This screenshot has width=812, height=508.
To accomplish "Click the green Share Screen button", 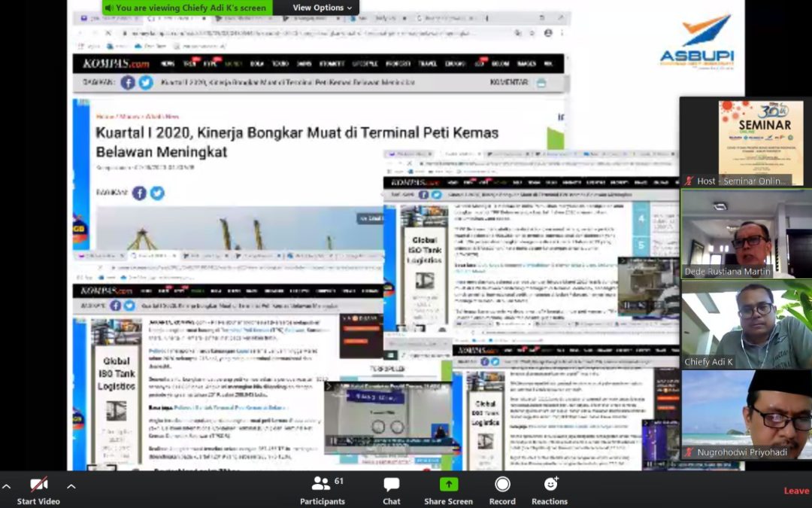I will pos(448,491).
